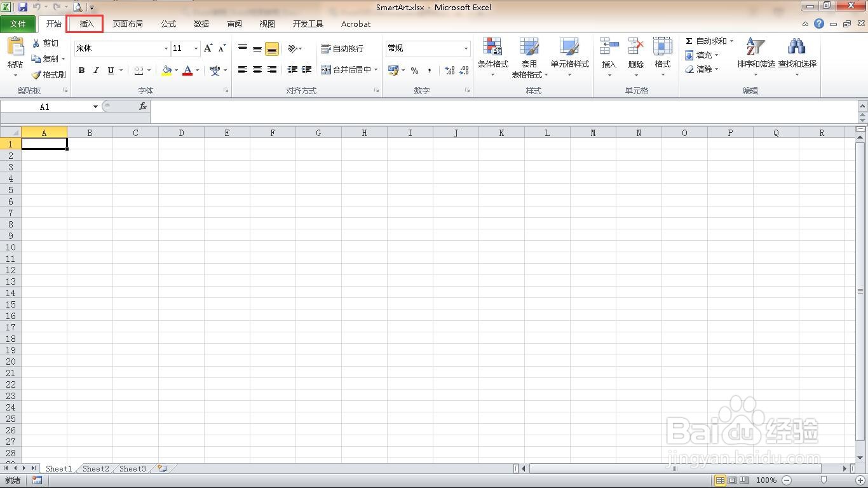The height and width of the screenshot is (488, 868).
Task: Click the Paste (粘贴) clipboard icon
Action: pos(15,48)
